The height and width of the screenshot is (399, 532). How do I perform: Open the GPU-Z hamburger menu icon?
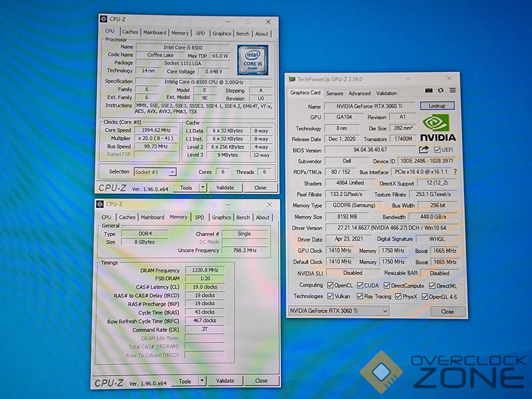coord(453,90)
